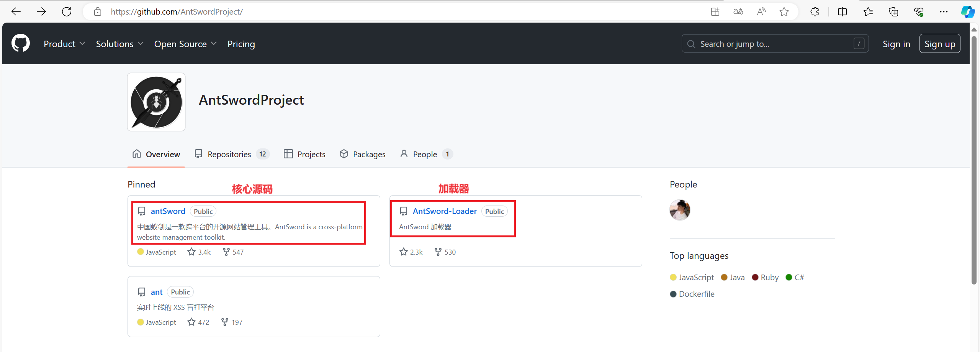Viewport: 980px width, 352px height.
Task: Start Read aloud from address bar
Action: tap(761, 12)
